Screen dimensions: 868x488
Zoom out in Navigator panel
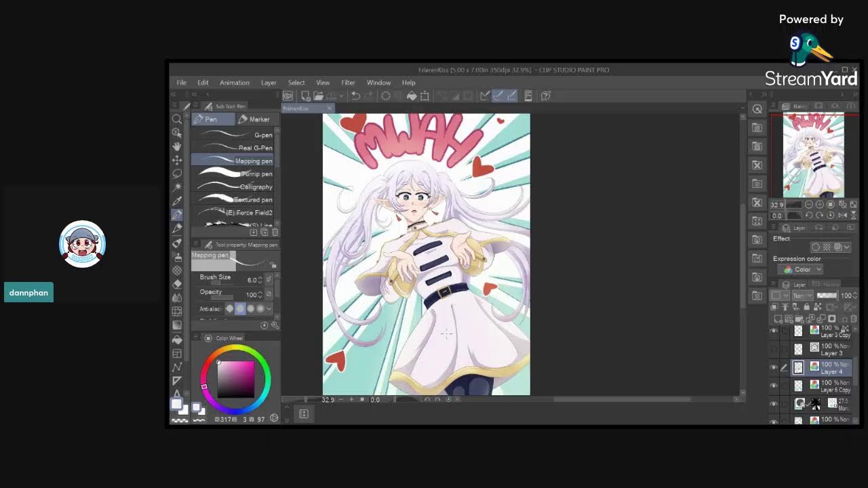(x=808, y=205)
